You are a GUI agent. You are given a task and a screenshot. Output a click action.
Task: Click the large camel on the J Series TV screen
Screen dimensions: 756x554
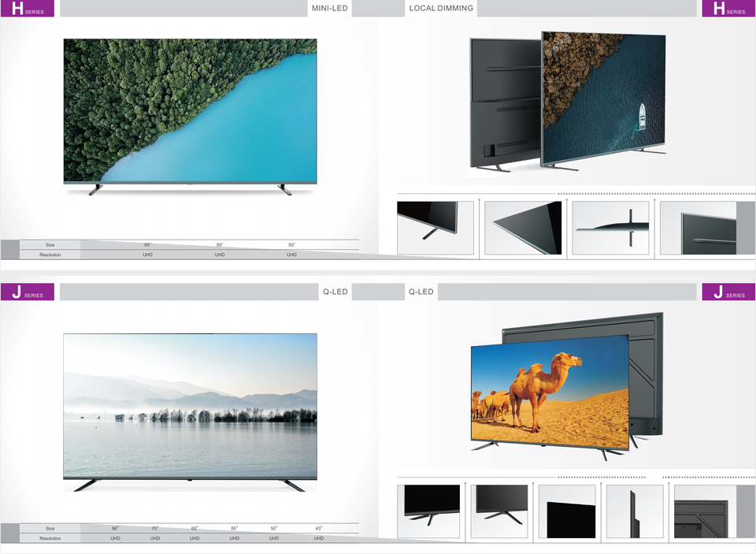tap(544, 391)
